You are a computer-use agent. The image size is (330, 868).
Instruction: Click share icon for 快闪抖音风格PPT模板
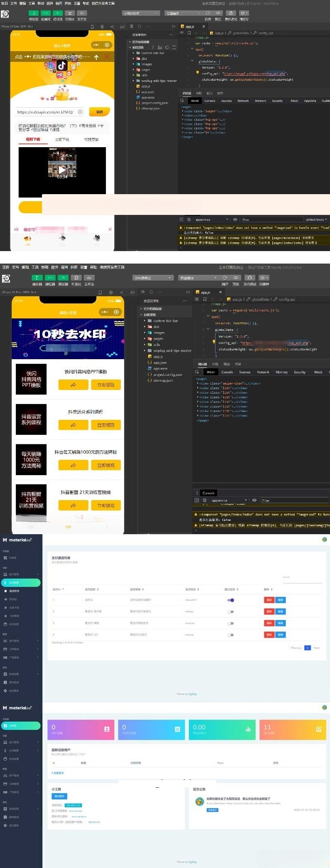pyautogui.click(x=73, y=385)
